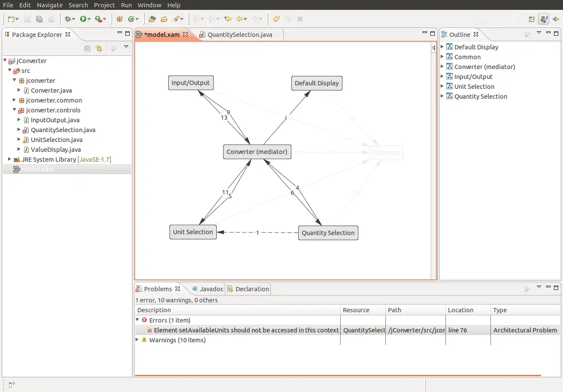Click the rightmost perspective icon

pyautogui.click(x=556, y=19)
